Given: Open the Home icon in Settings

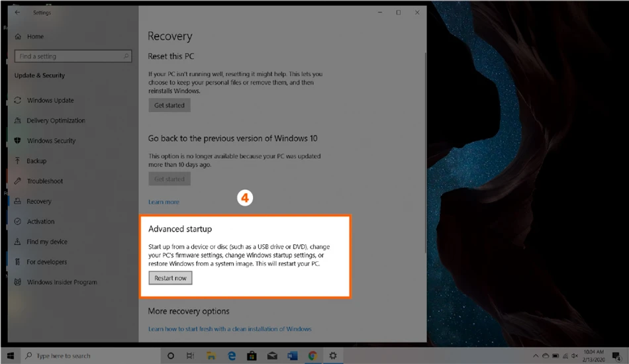Looking at the screenshot, I should [x=18, y=36].
